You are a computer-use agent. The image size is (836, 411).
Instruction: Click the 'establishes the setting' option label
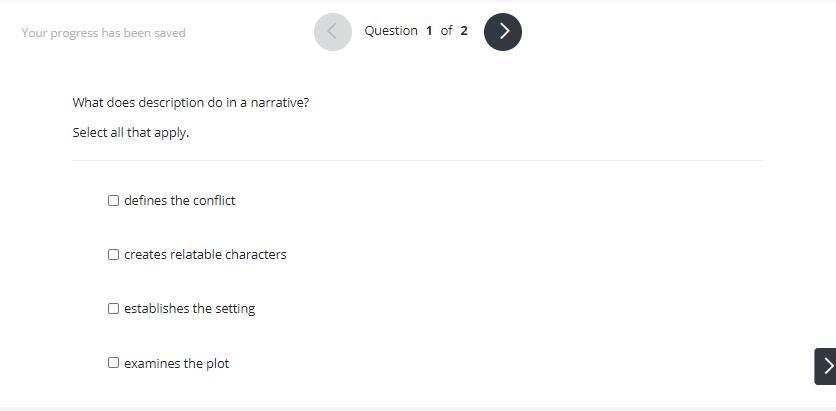point(189,309)
